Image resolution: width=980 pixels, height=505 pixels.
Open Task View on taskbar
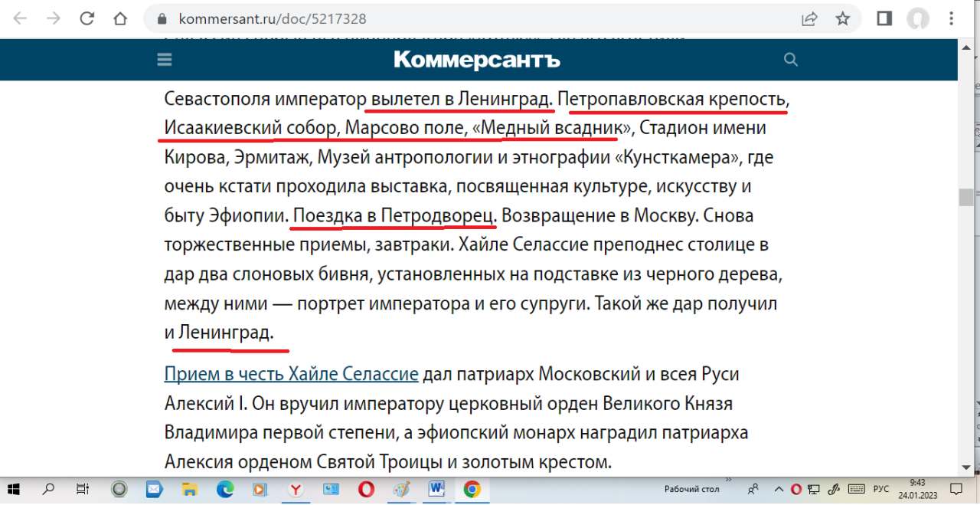click(83, 489)
